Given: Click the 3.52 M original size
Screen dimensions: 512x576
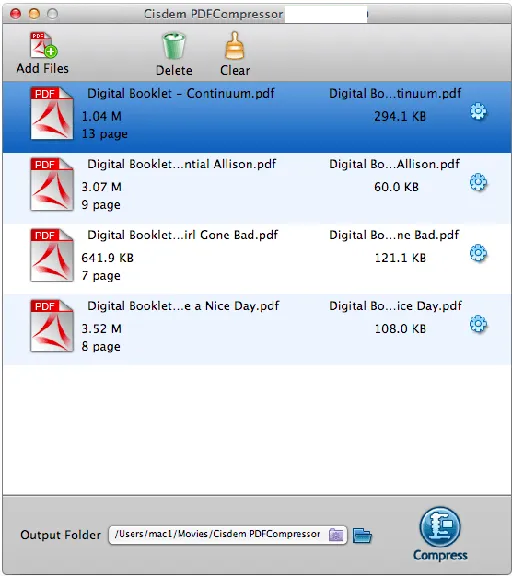Looking at the screenshot, I should [101, 329].
